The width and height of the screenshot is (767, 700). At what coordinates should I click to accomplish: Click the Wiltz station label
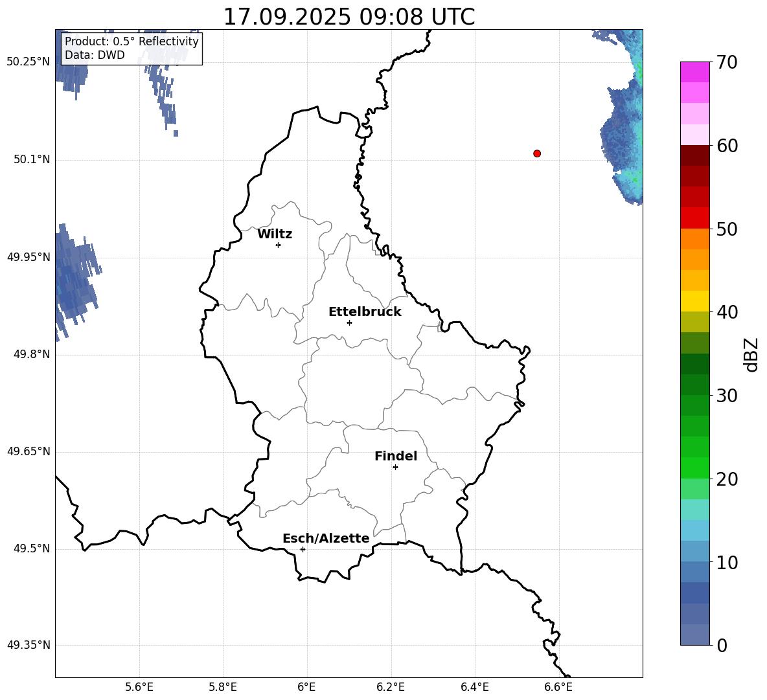275,234
